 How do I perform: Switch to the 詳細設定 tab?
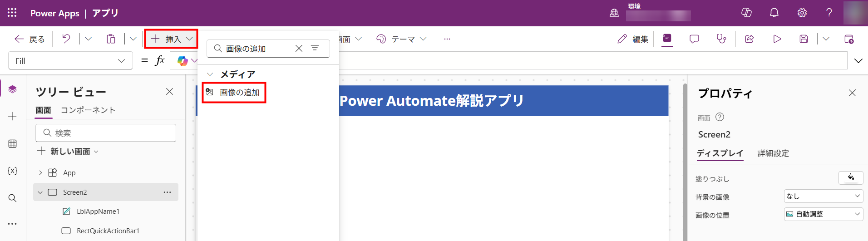773,153
